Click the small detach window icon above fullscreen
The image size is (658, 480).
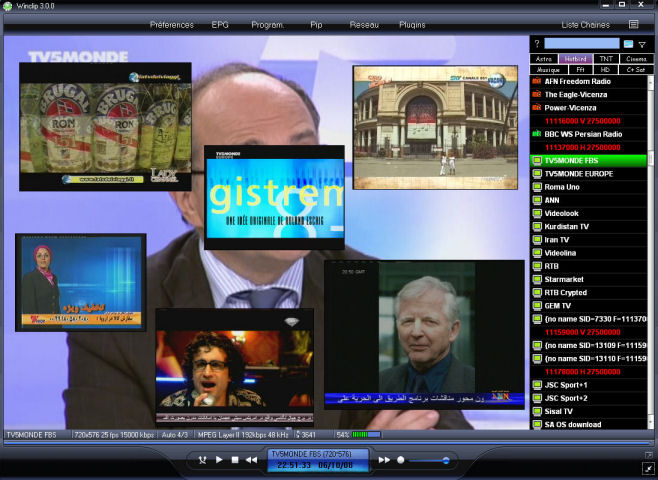pyautogui.click(x=649, y=455)
